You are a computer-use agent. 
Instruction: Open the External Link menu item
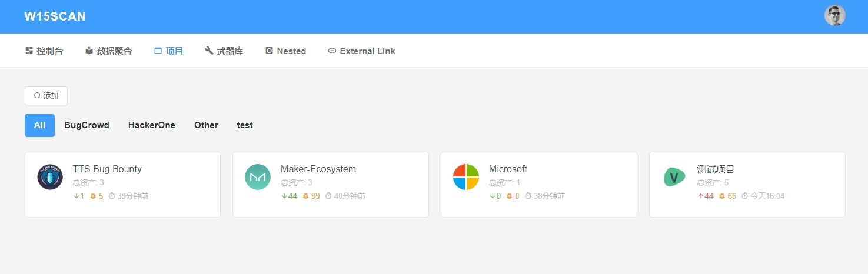361,51
